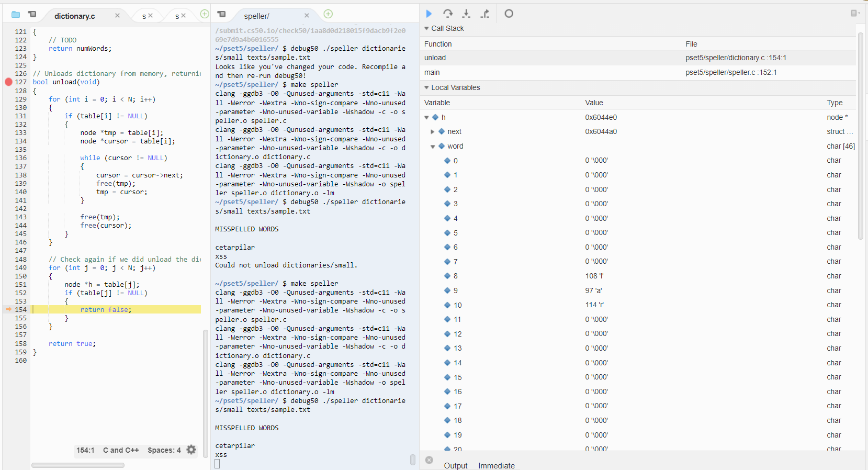Add new tab in terminal pane
Screen dimensions: 868x470
point(328,14)
